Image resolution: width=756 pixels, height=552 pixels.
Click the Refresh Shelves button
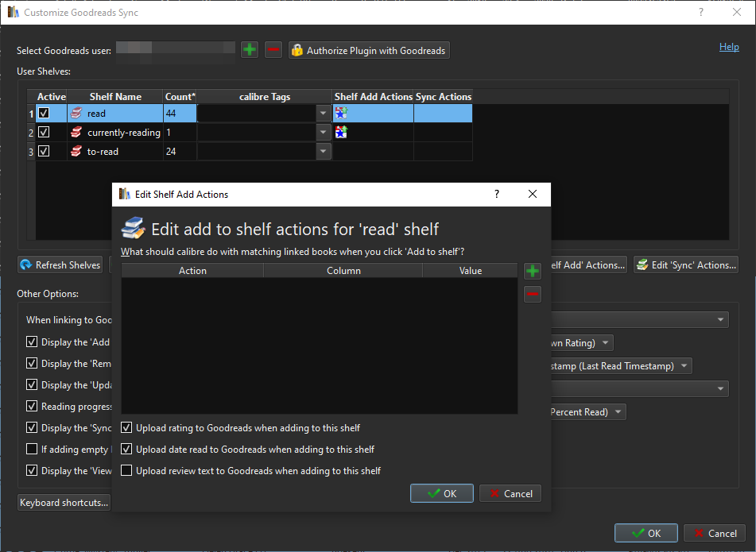60,265
